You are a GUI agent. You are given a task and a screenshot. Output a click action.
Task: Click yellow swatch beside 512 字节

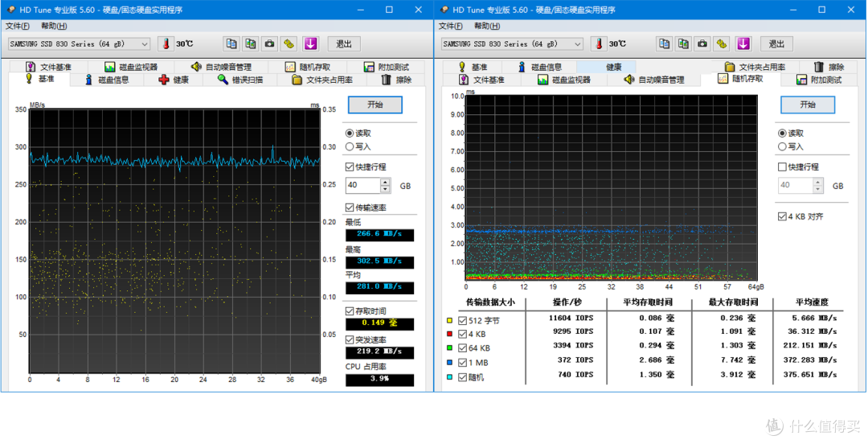pos(449,320)
